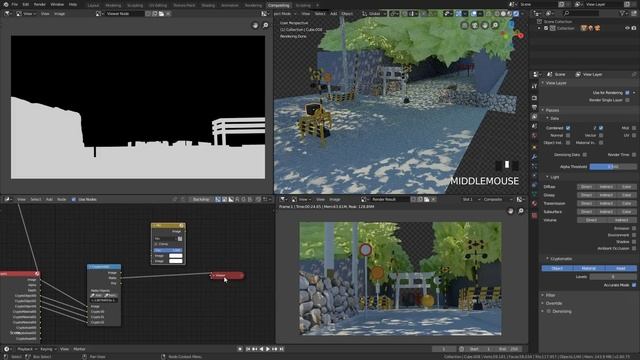Click the Add eyedropper button in Cryptomatte node

97,295
